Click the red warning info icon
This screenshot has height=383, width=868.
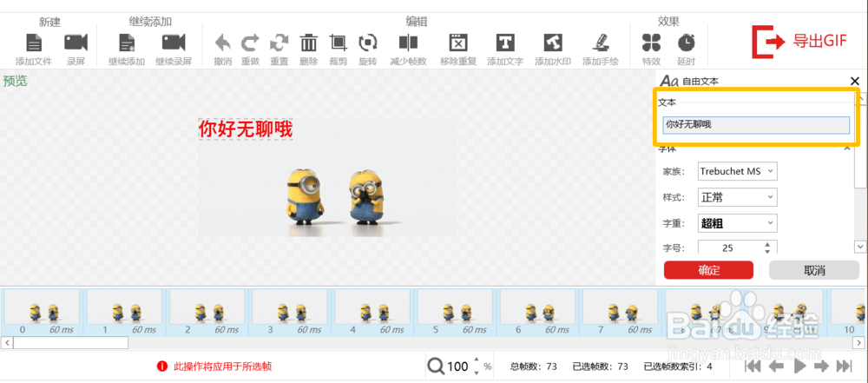point(162,366)
